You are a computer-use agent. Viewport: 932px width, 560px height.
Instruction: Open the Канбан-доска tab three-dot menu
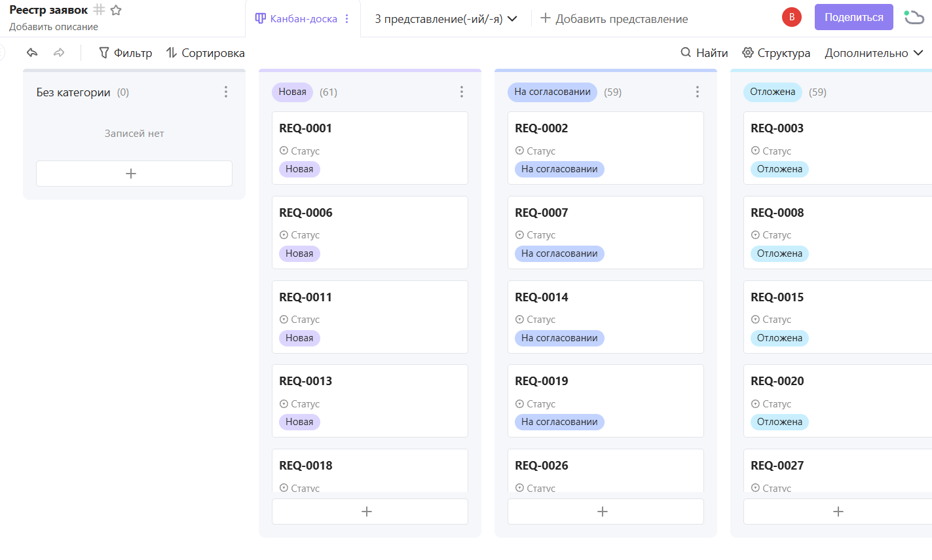point(347,19)
